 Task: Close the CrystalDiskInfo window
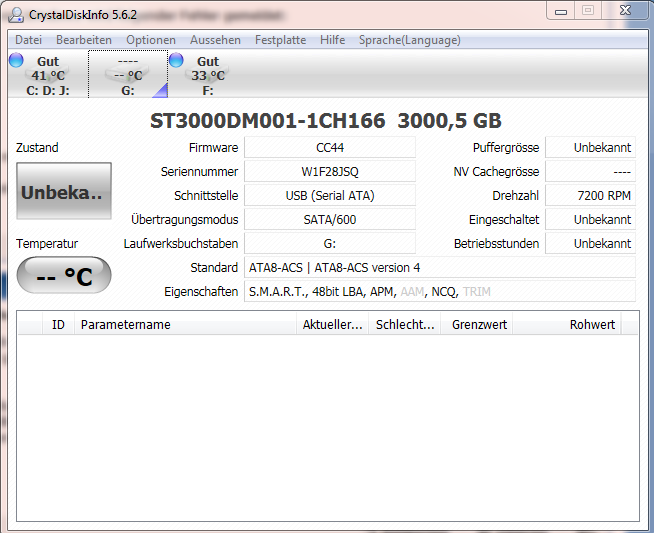pyautogui.click(x=625, y=11)
